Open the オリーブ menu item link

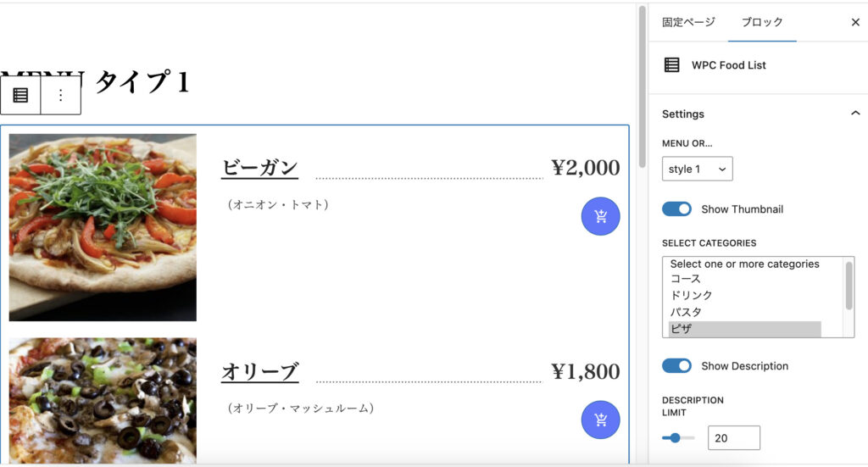259,371
